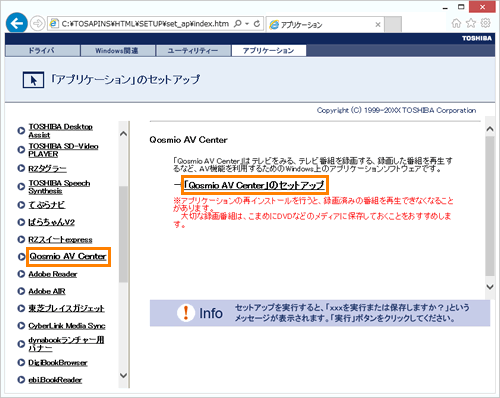Click bullet icon beside ぱらちゃんV2
This screenshot has height=398, width=500.
[x=21, y=222]
